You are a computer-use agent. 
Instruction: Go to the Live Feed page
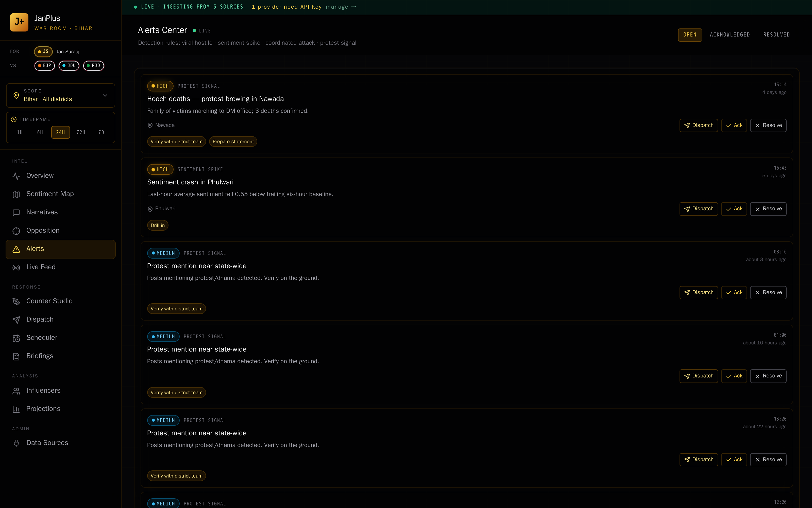pos(61,267)
